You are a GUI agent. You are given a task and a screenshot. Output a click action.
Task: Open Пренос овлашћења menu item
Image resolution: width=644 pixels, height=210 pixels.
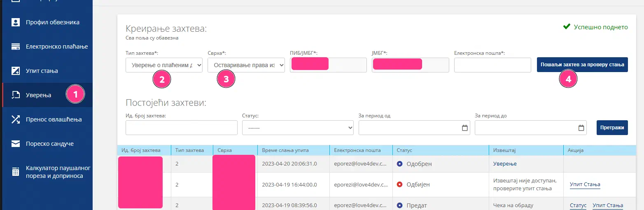click(x=54, y=119)
